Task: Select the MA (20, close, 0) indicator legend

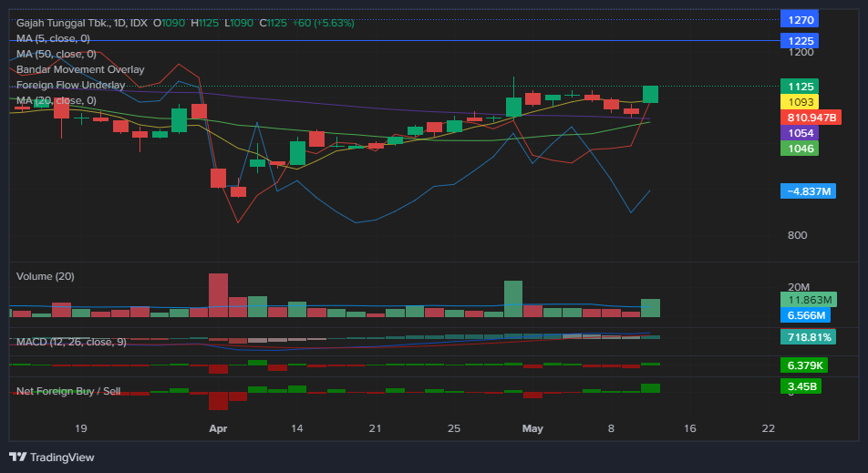Action: (x=56, y=100)
